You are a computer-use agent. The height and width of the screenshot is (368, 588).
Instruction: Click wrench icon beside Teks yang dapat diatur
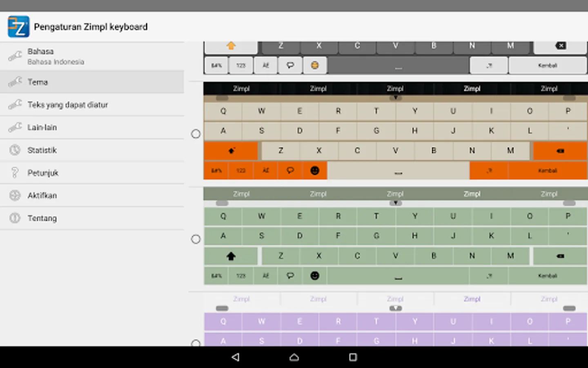[x=15, y=105]
